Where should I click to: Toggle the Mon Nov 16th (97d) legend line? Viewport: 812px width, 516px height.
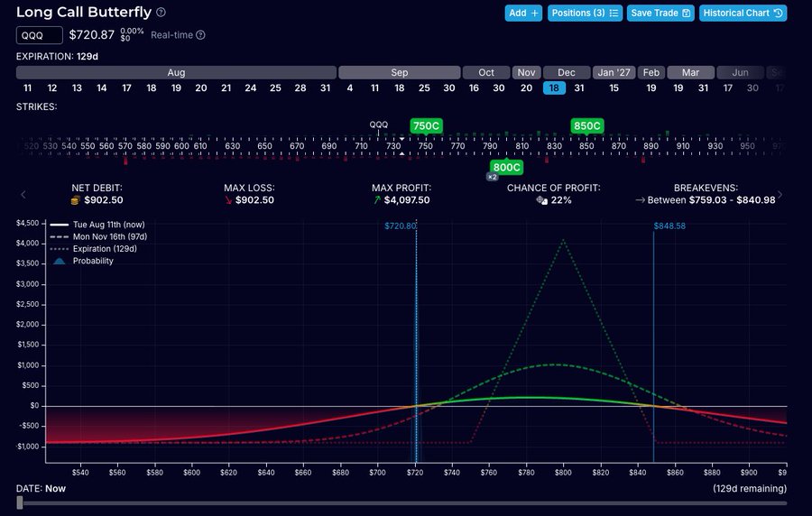pyautogui.click(x=98, y=236)
